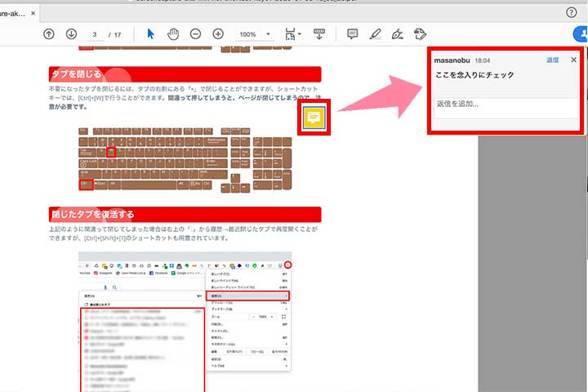The width and height of the screenshot is (588, 392).
Task: Go to previous page with up arrow
Action: coord(49,34)
